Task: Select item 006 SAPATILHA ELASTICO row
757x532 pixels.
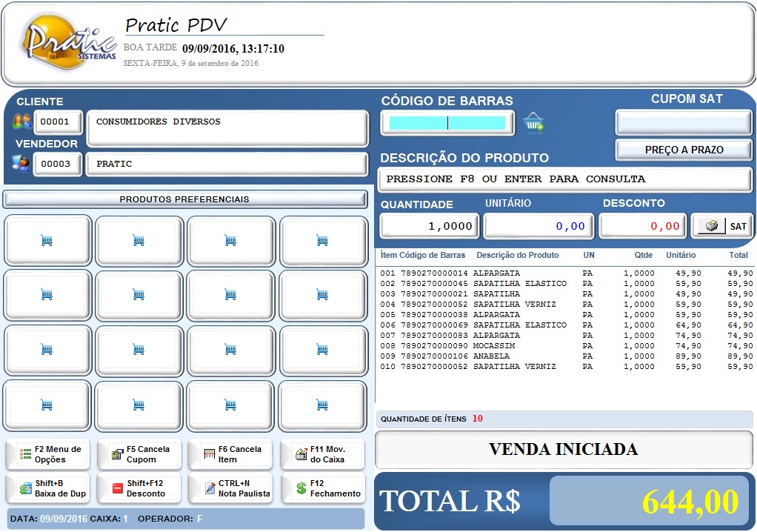Action: point(567,325)
